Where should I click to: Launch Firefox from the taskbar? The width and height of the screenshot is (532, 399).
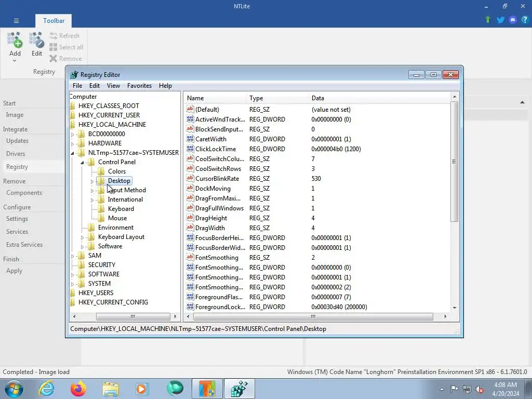[78, 389]
